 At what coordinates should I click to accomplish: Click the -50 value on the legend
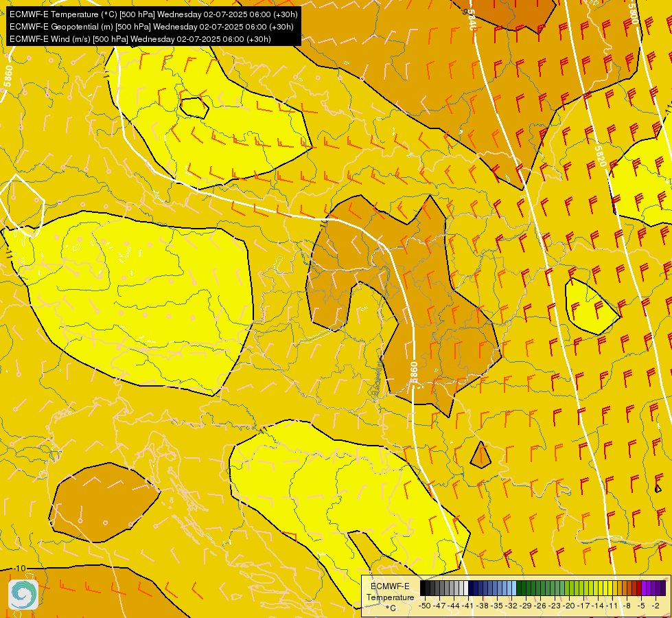click(425, 606)
